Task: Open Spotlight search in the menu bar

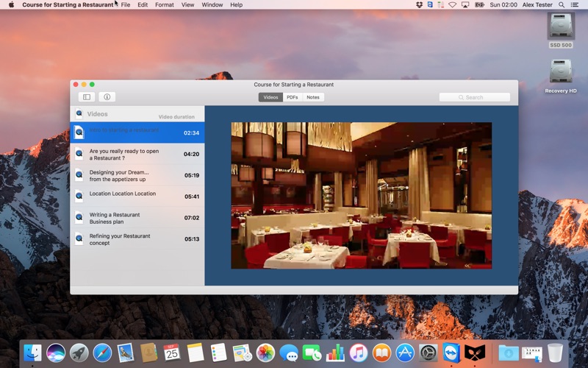Action: click(562, 5)
